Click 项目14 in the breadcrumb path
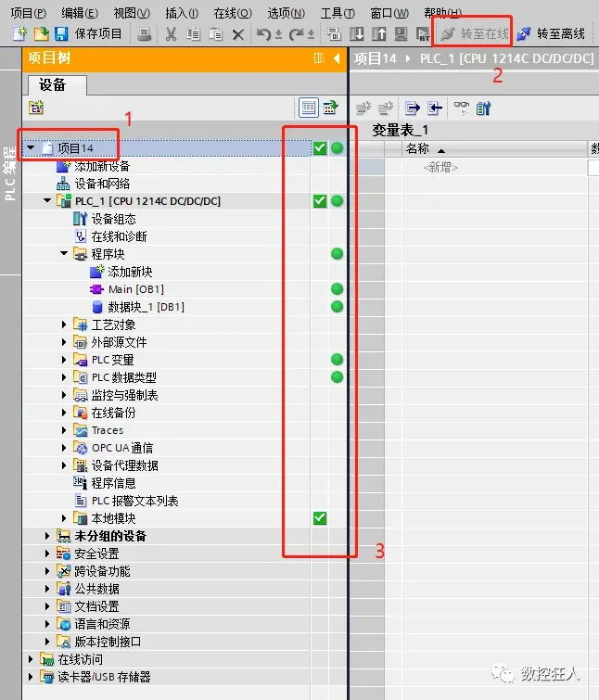 [376, 58]
